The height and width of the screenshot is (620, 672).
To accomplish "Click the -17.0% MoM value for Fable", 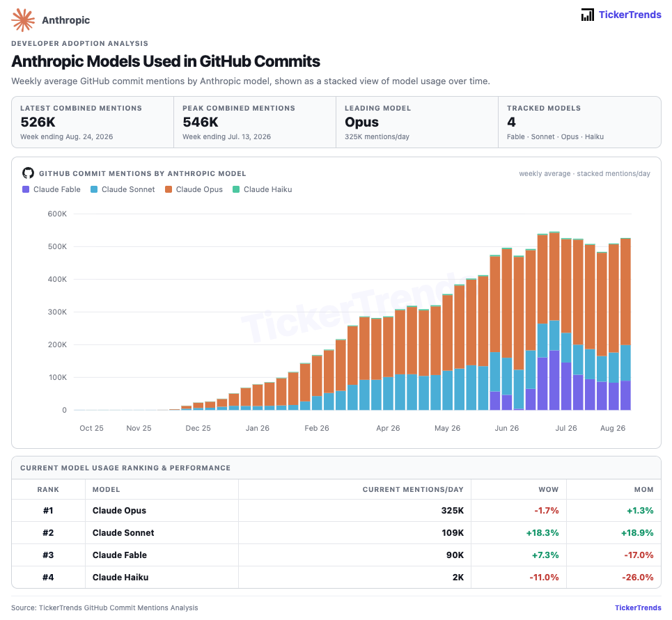I will 639,555.
